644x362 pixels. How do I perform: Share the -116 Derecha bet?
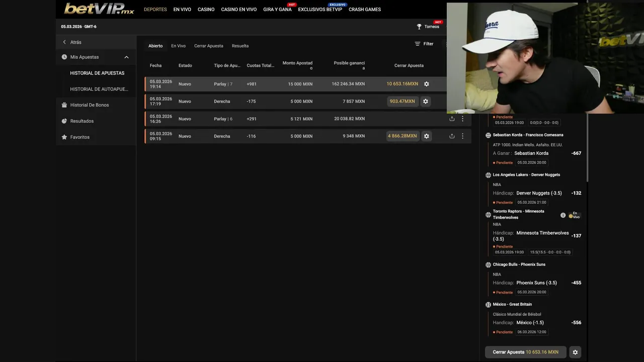(x=452, y=136)
